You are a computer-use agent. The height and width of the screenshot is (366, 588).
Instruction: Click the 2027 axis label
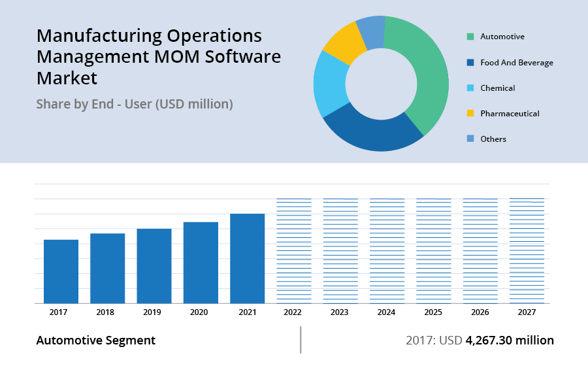[x=527, y=312]
